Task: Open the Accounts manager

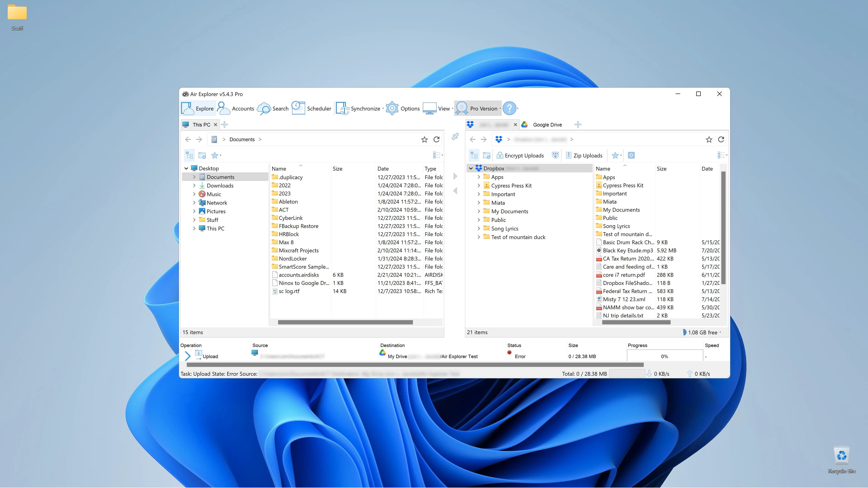Action: pos(236,108)
